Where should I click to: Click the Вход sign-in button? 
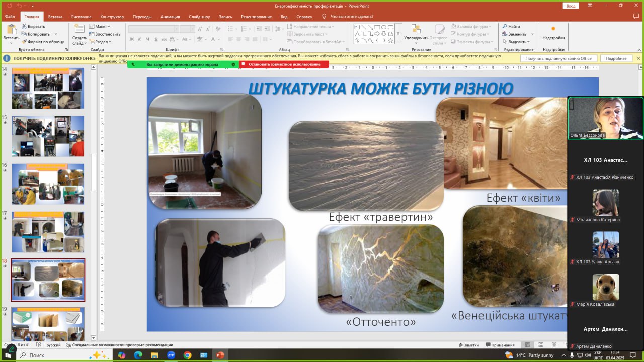[571, 6]
